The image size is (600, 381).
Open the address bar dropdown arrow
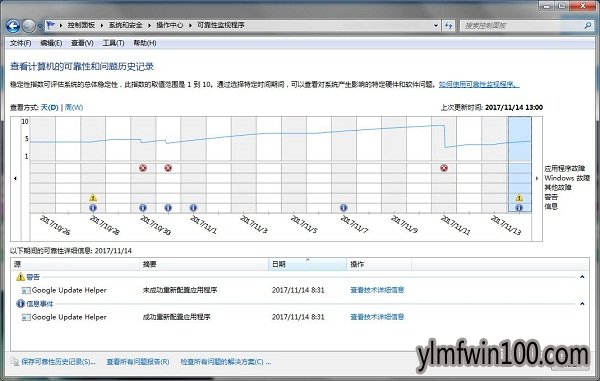click(x=436, y=26)
